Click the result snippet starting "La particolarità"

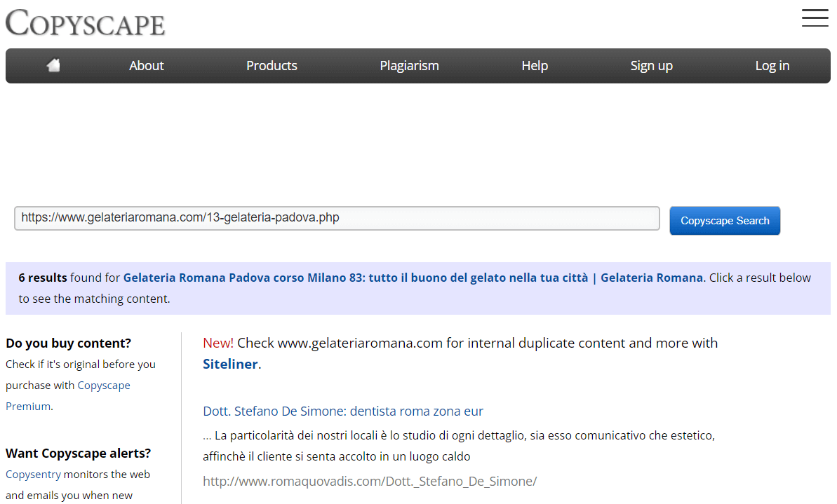(459, 446)
